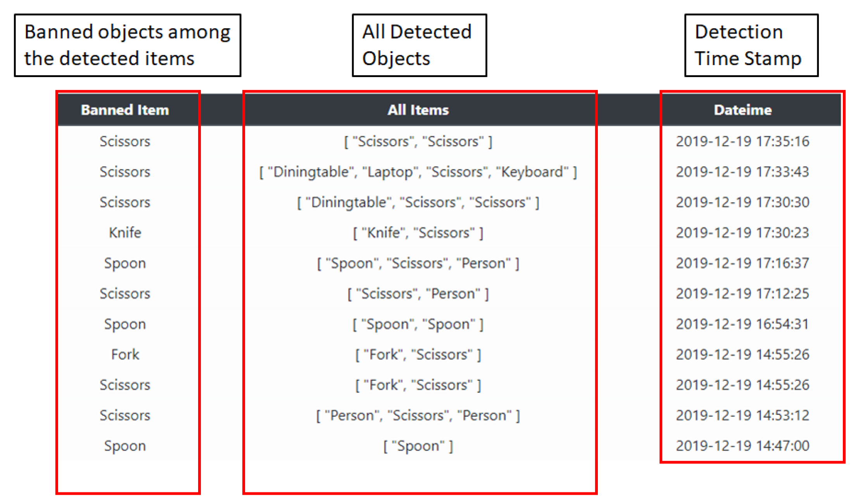Click the Knife, Scissors detected list
The image size is (858, 504).
coord(418,233)
